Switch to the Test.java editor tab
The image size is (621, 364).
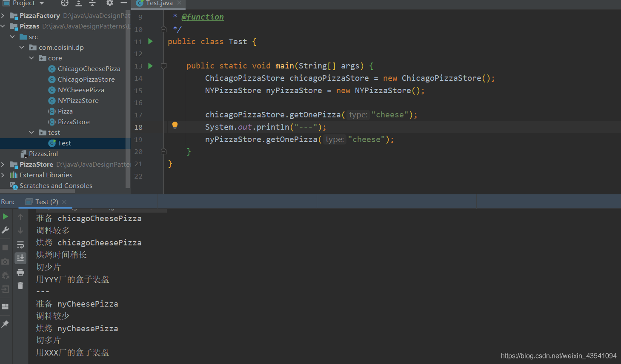click(159, 3)
